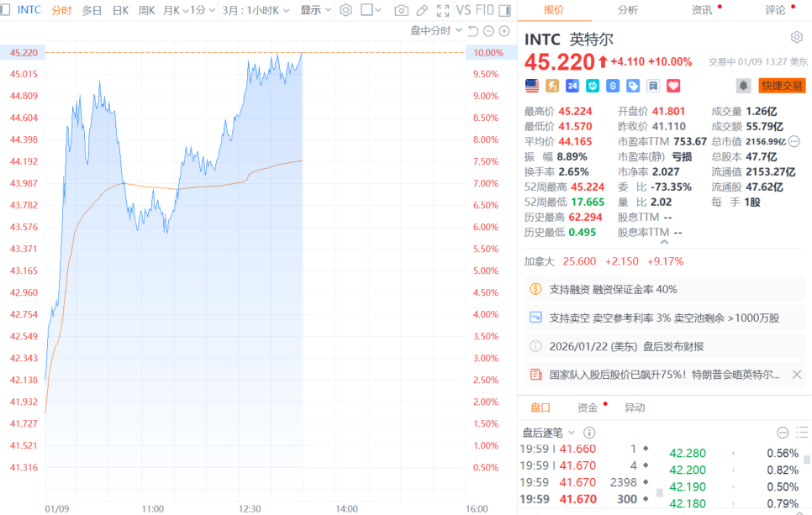
Task: Click the 支持卖空 short selling info row
Action: coord(664,318)
